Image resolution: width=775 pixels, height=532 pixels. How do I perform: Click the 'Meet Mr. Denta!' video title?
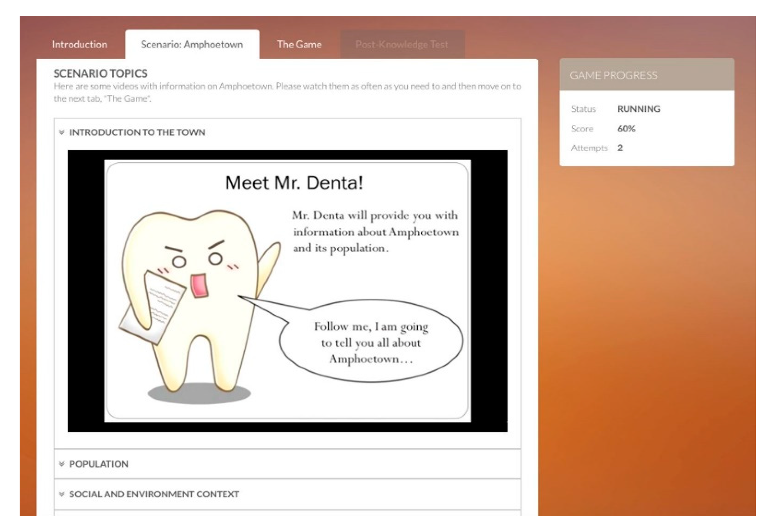tap(294, 183)
